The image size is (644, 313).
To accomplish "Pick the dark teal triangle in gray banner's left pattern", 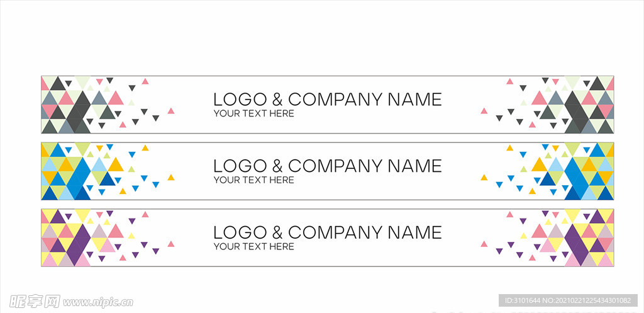I will click(108, 113).
